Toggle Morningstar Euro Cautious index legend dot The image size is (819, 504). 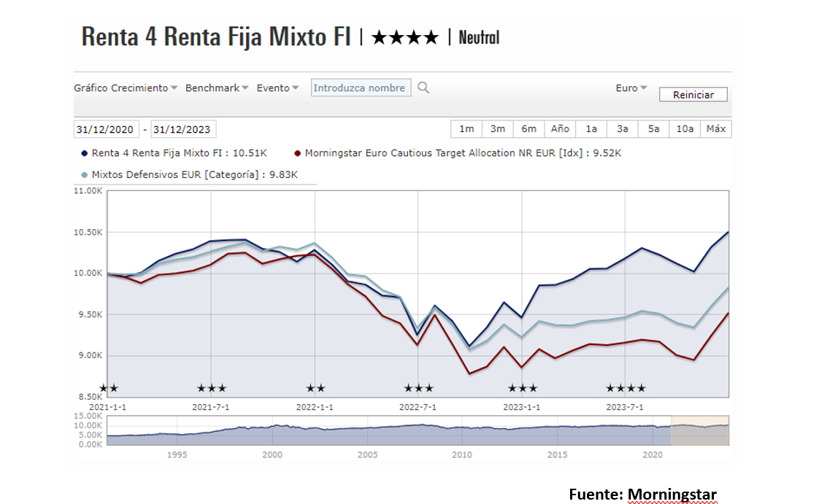pos(298,154)
